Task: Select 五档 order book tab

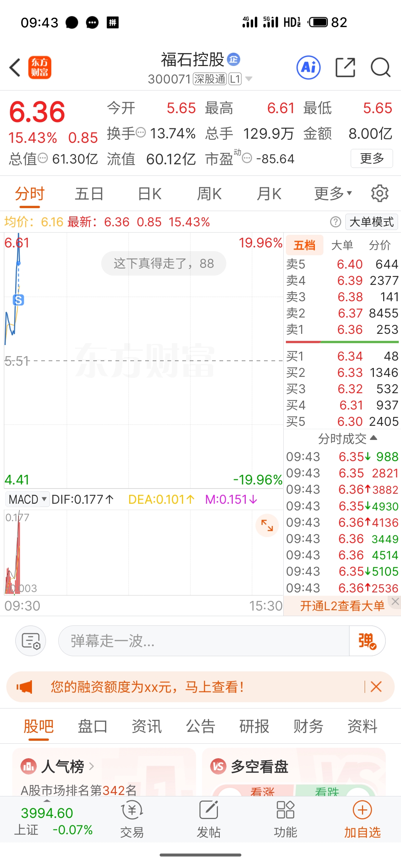Action: coord(304,245)
